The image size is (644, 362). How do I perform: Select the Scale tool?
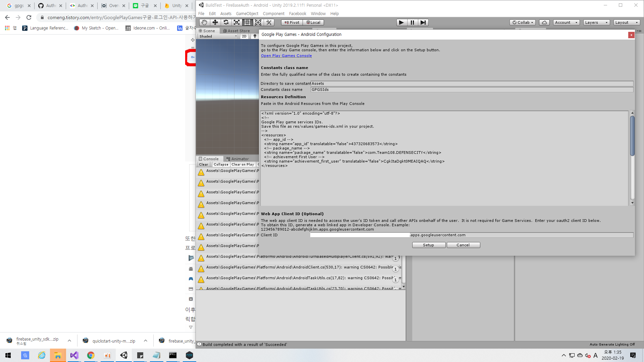click(x=236, y=22)
